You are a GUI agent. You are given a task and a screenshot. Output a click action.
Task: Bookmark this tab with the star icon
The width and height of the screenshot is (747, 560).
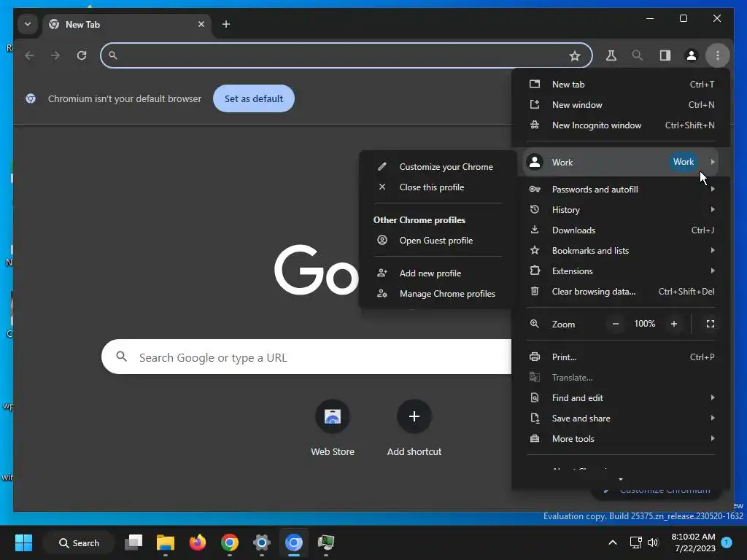coord(575,55)
